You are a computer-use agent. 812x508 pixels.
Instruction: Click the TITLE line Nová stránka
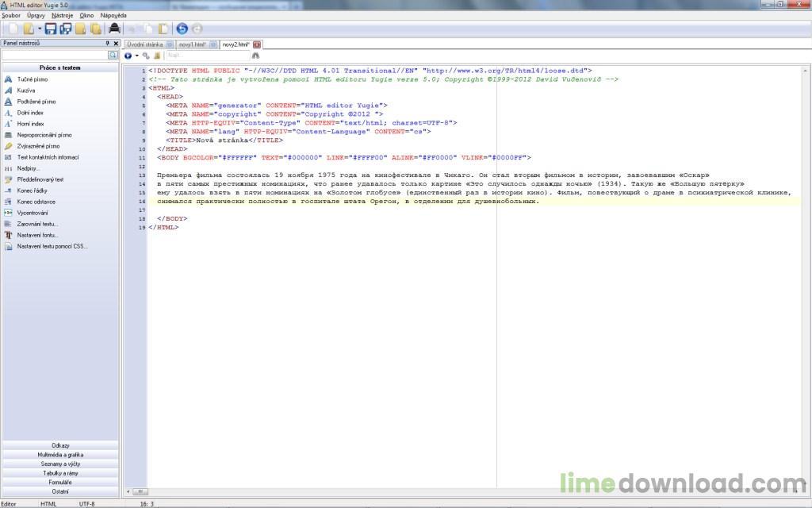(224, 140)
